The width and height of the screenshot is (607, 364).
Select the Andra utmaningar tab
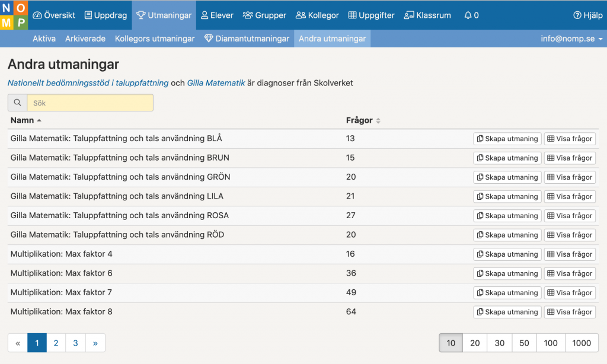(332, 39)
